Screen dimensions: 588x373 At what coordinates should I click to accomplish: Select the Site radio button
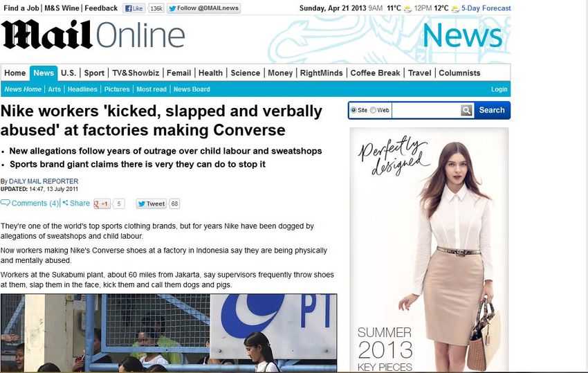click(x=353, y=110)
